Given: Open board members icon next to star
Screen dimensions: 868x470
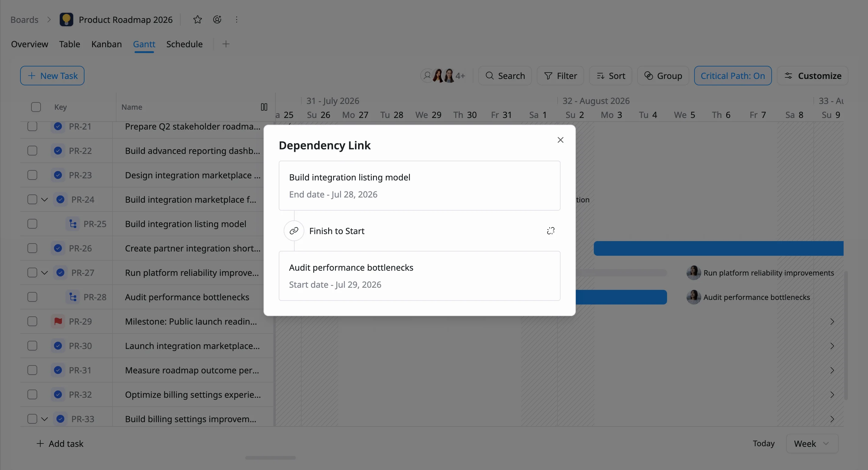Looking at the screenshot, I should [x=217, y=20].
